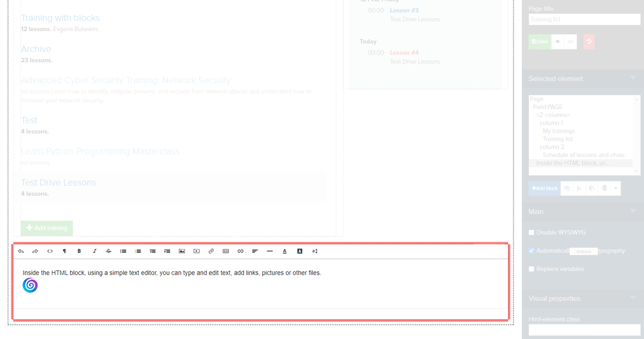The height and width of the screenshot is (339, 644).
Task: Click the red reset button next to Save
Action: [589, 41]
